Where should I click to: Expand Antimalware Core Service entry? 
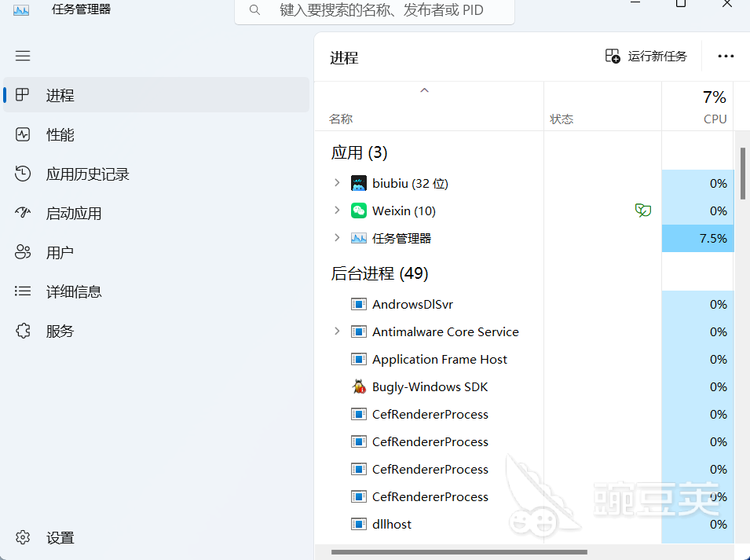pos(337,331)
